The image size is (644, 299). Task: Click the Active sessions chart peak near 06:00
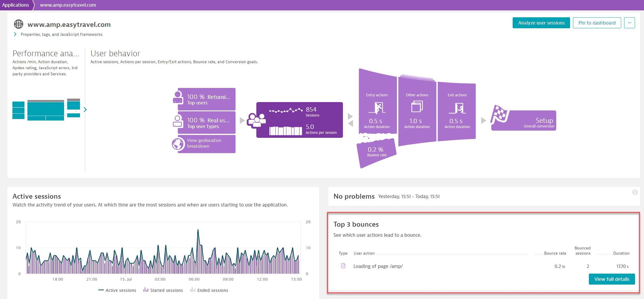coord(198,230)
